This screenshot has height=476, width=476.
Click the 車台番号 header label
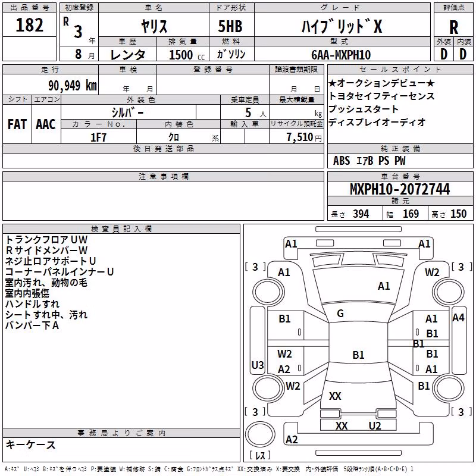pyautogui.click(x=400, y=176)
